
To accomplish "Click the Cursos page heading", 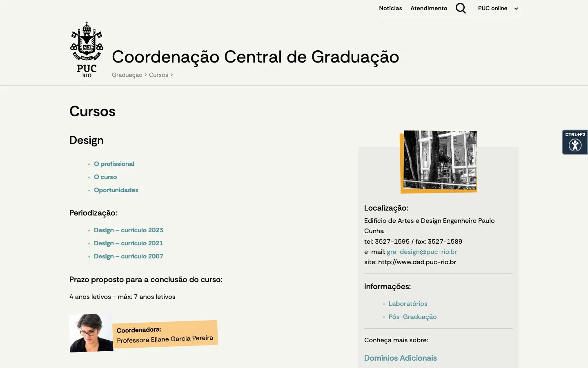I will point(92,111).
